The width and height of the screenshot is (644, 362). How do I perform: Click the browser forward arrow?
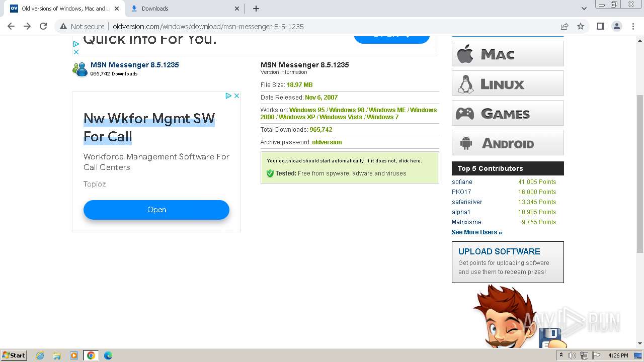[27, 26]
